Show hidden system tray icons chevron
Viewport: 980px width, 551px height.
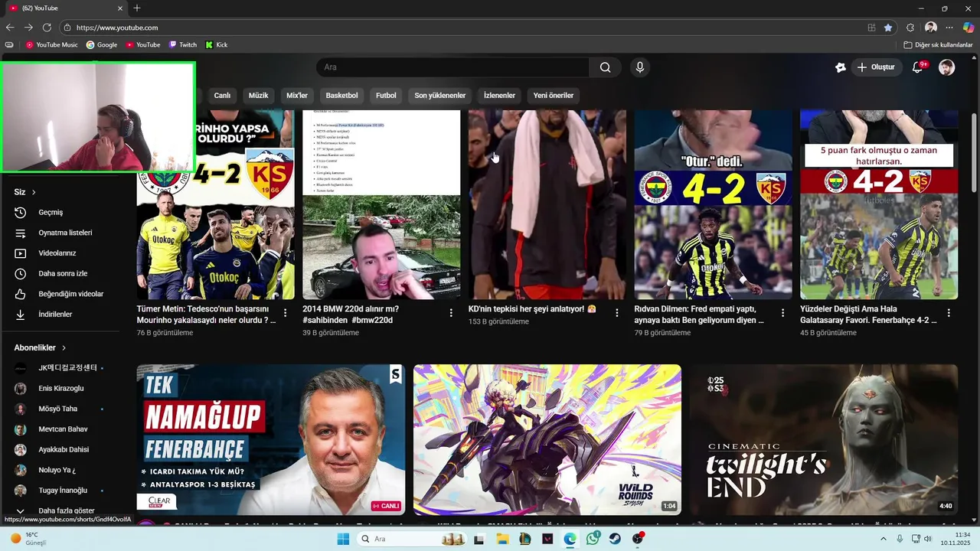tap(885, 539)
